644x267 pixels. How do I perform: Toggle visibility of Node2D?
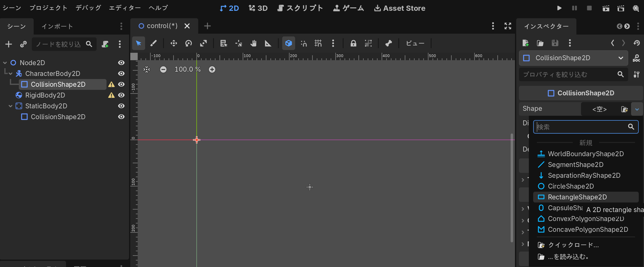[121, 63]
